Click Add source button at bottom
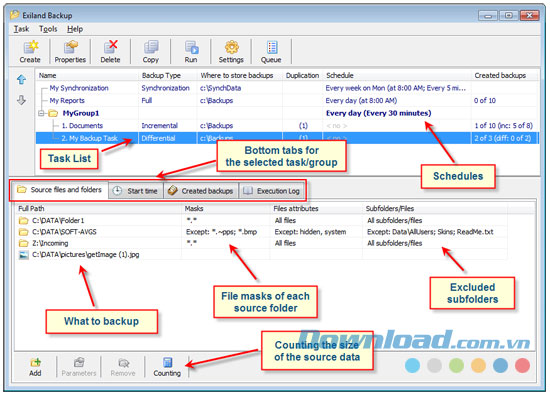Screen dimensions: 550x397 click(35, 367)
